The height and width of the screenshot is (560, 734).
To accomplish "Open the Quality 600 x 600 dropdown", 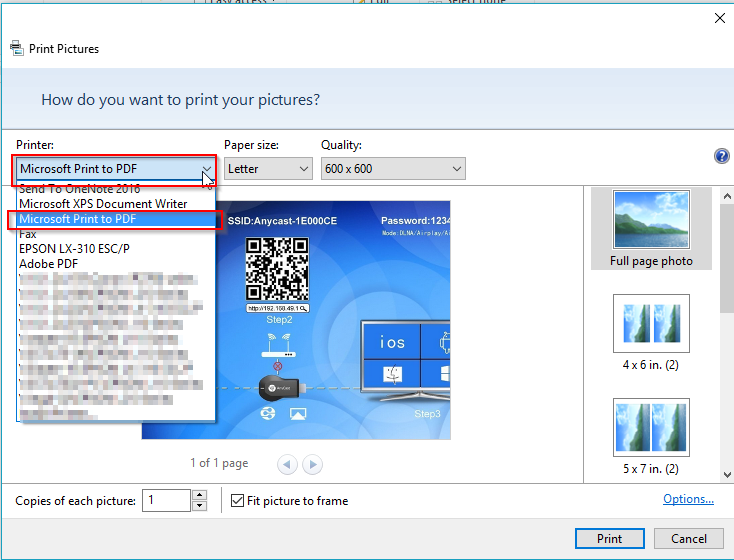I will [393, 169].
